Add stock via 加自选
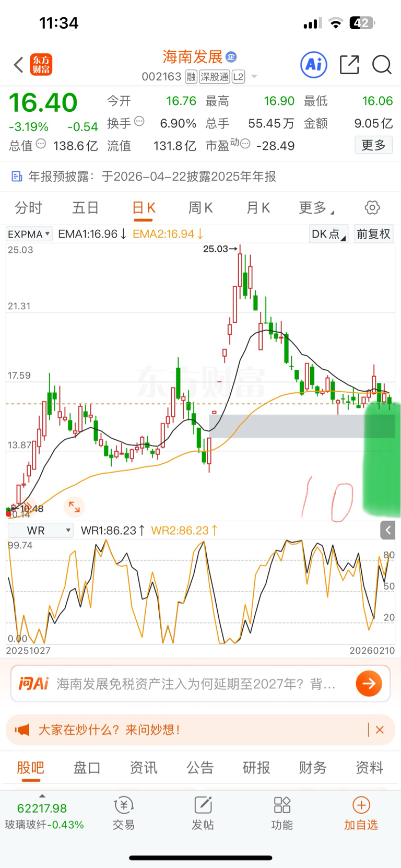The image size is (401, 868). coord(361,814)
